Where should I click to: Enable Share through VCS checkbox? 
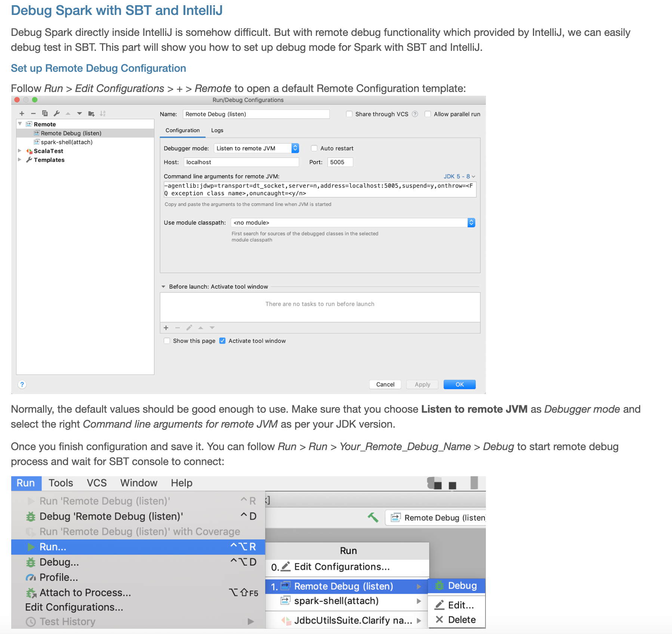pyautogui.click(x=349, y=114)
